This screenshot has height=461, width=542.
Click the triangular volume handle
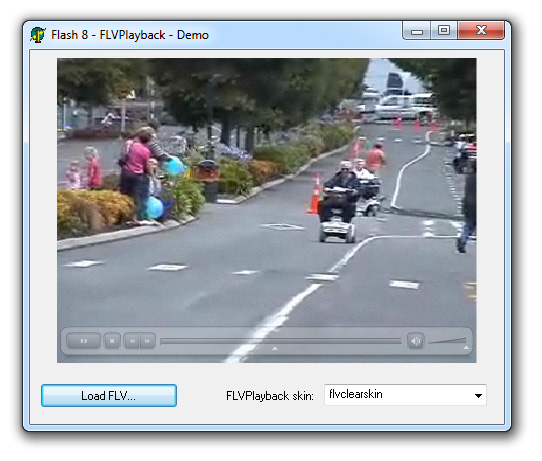click(466, 348)
